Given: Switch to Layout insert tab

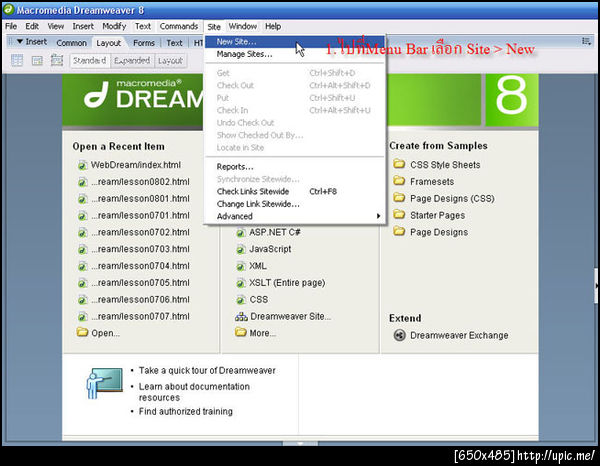Looking at the screenshot, I should click(x=109, y=43).
